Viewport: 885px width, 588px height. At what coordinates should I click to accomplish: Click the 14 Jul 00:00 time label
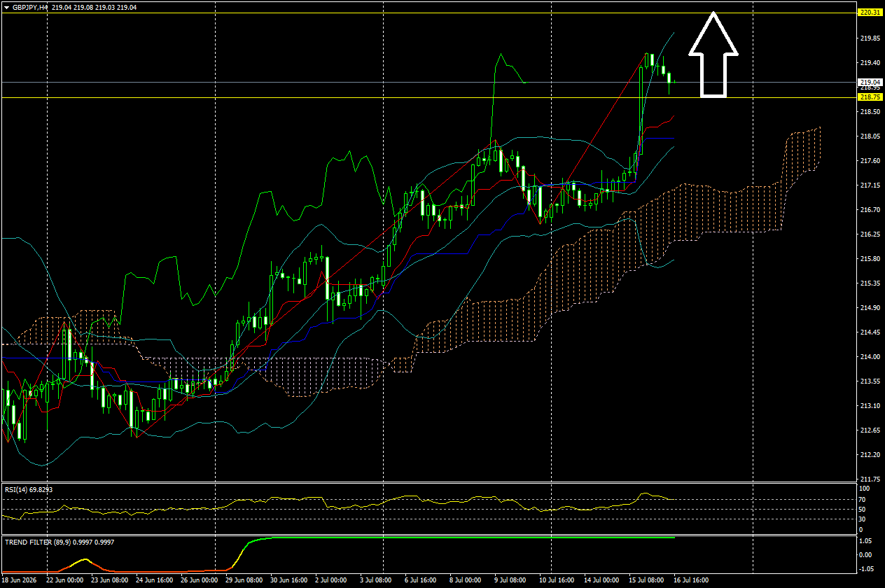tap(601, 580)
